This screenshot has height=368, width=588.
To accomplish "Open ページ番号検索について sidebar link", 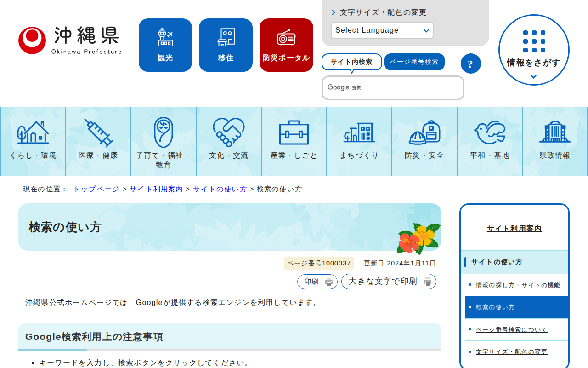I will 512,330.
